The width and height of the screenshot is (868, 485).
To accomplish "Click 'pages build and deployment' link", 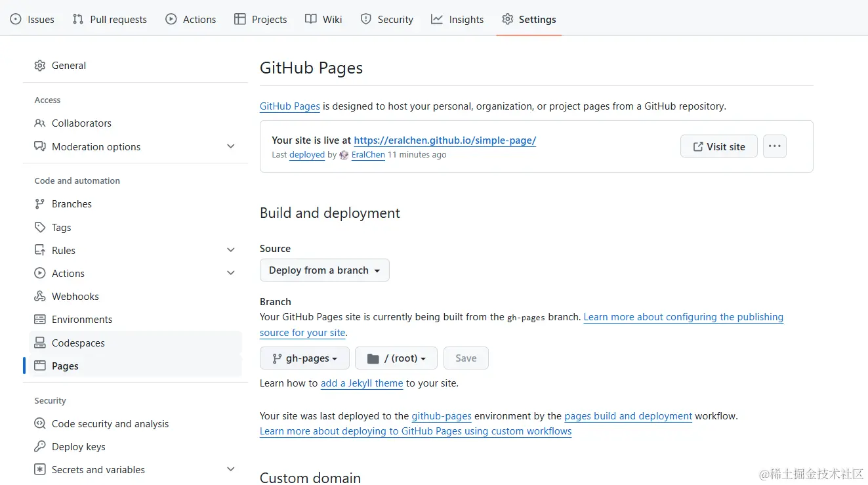I will [629, 416].
